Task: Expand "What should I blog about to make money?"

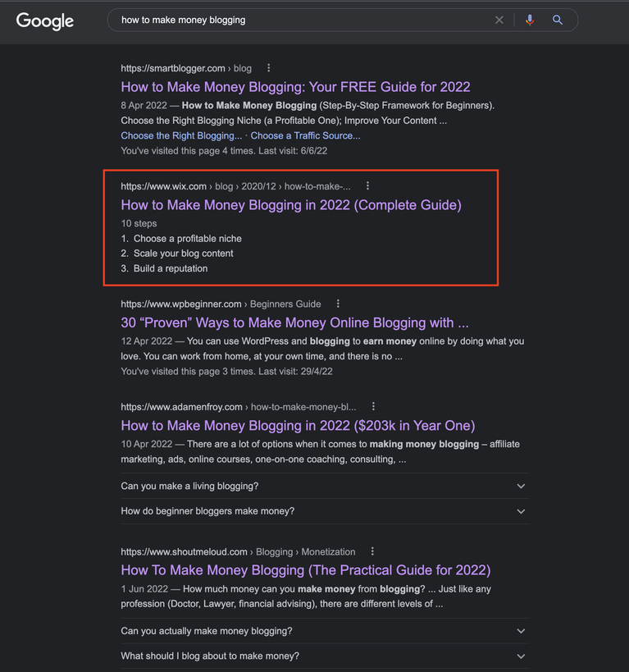Action: click(x=325, y=656)
